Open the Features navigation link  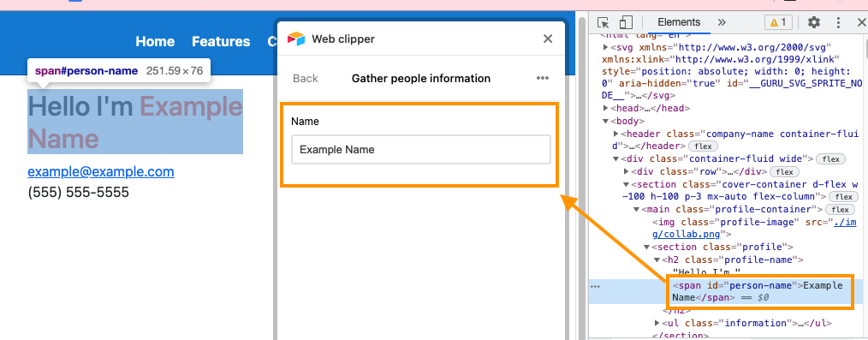tap(221, 41)
